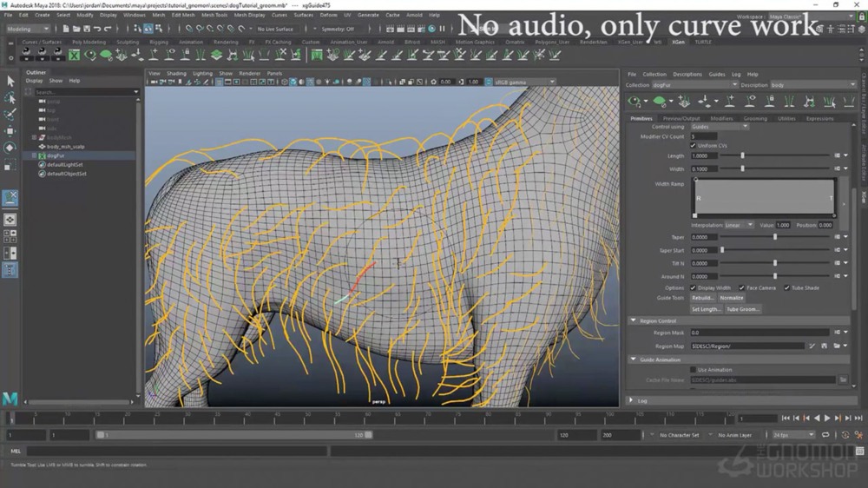Switch to the Preview/Output tab
This screenshot has width=868, height=488.
[x=681, y=119]
